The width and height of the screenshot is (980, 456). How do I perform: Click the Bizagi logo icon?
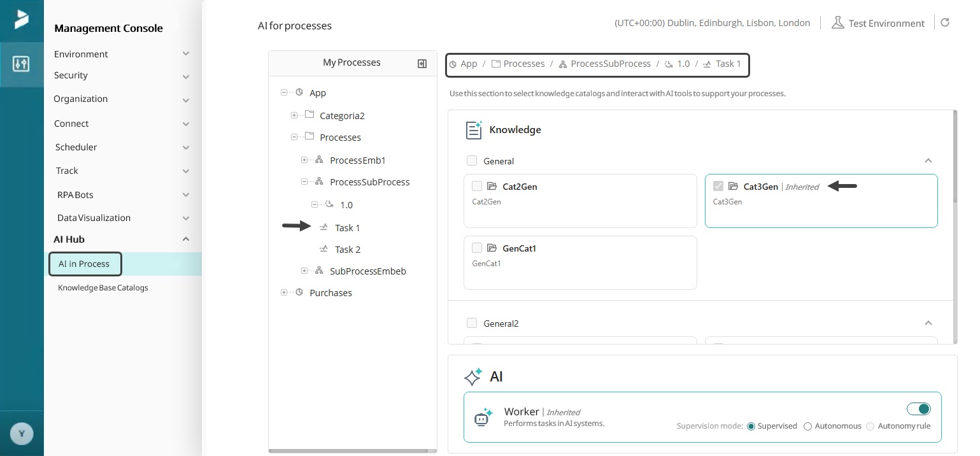point(22,19)
